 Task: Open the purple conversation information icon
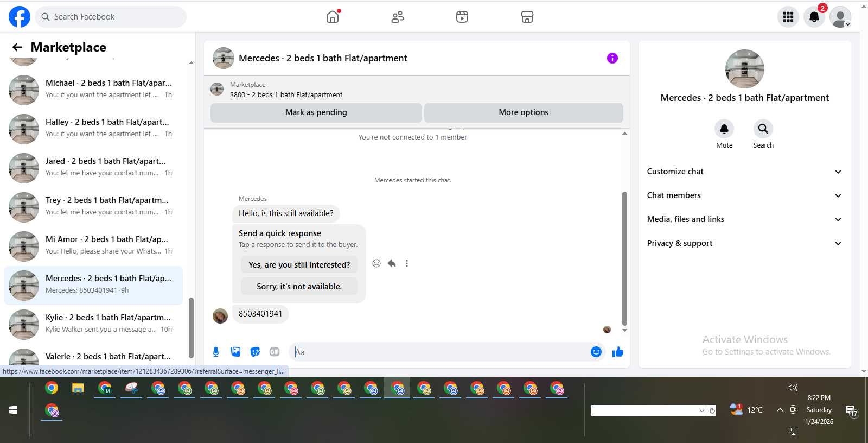click(x=612, y=58)
